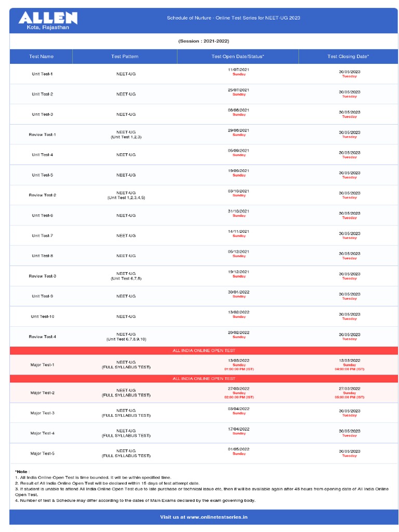Click Major Test-5 row name
399x532 pixels.
42,454
